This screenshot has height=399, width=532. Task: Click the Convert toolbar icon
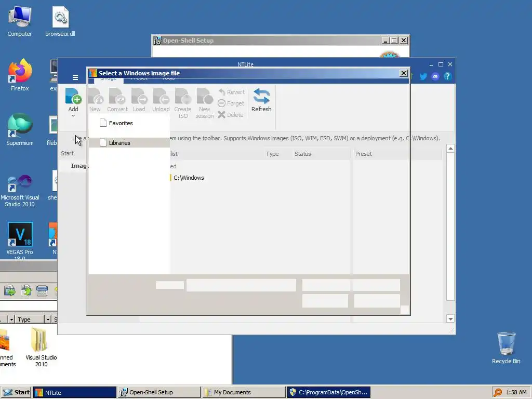[117, 100]
